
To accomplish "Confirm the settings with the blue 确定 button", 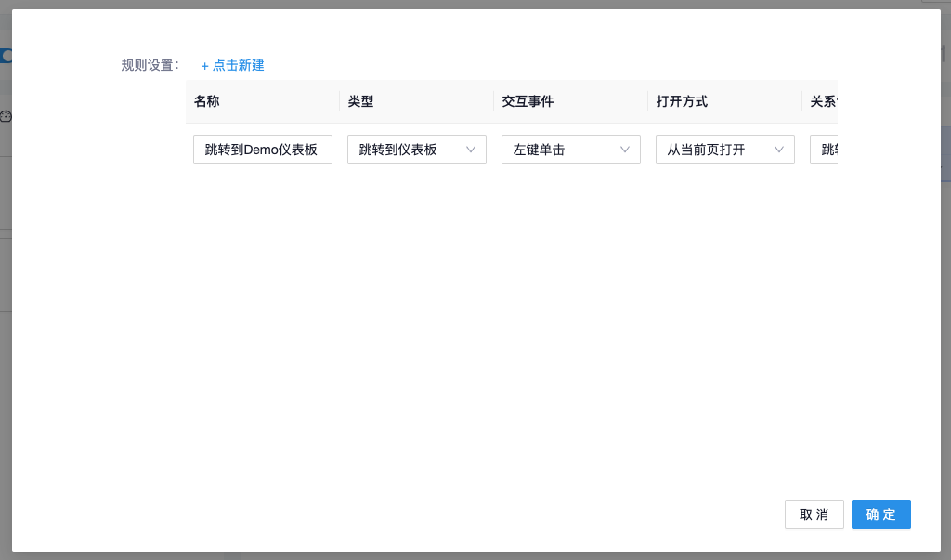I will coord(880,514).
